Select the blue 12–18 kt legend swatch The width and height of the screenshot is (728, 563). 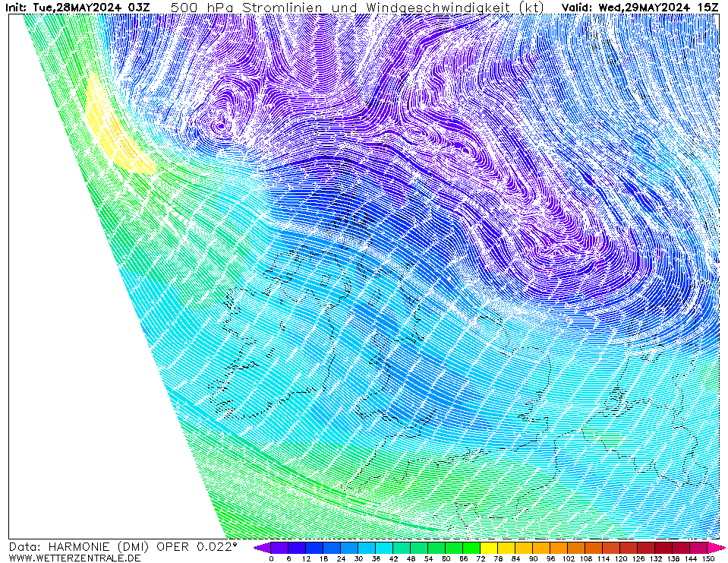[x=314, y=548]
